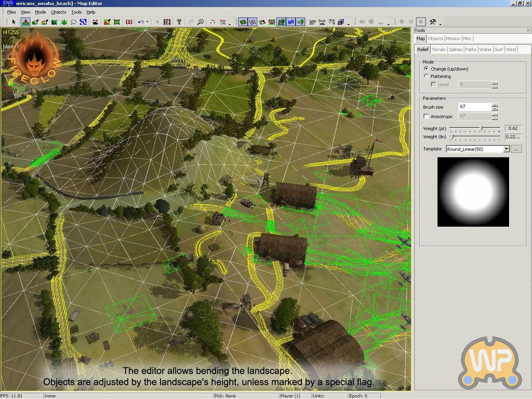Viewport: 532px width, 399px height.
Task: Click the 3D box building icon
Action: (x=341, y=22)
